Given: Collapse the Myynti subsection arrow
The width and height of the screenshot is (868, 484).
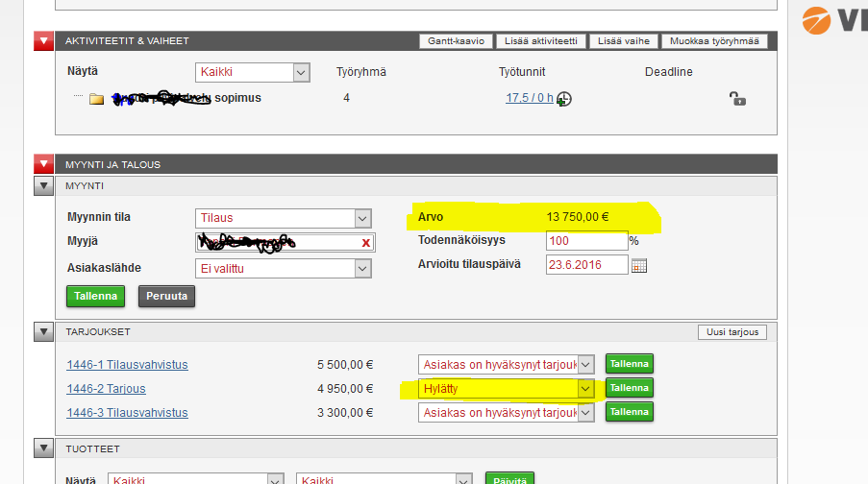Looking at the screenshot, I should pyautogui.click(x=43, y=186).
